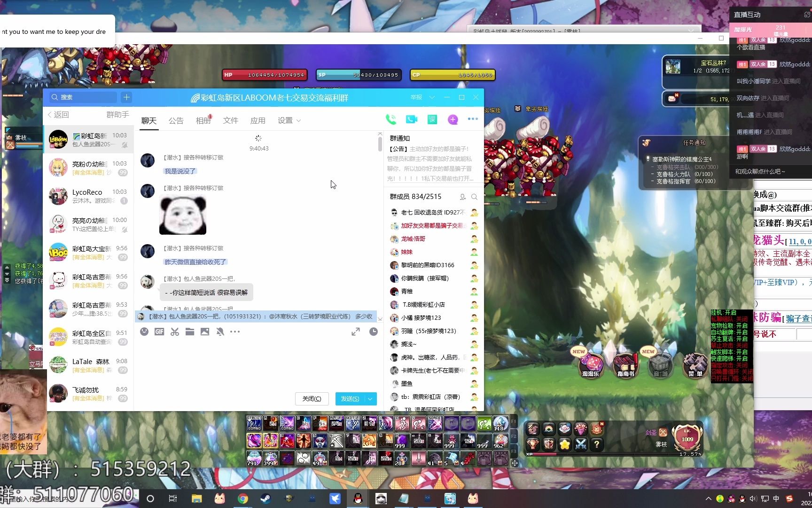Click the 群助手 group assistant label
This screenshot has height=508, width=812.
pos(117,114)
